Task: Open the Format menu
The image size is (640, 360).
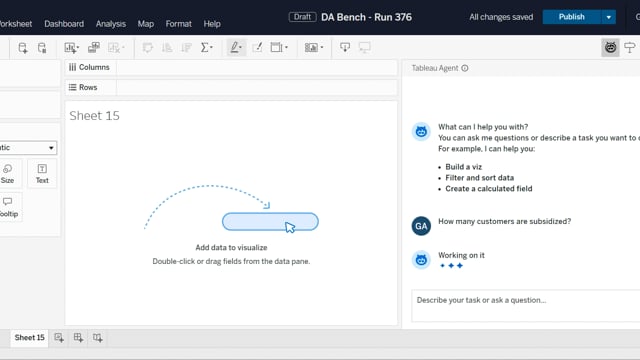Action: pos(178,24)
